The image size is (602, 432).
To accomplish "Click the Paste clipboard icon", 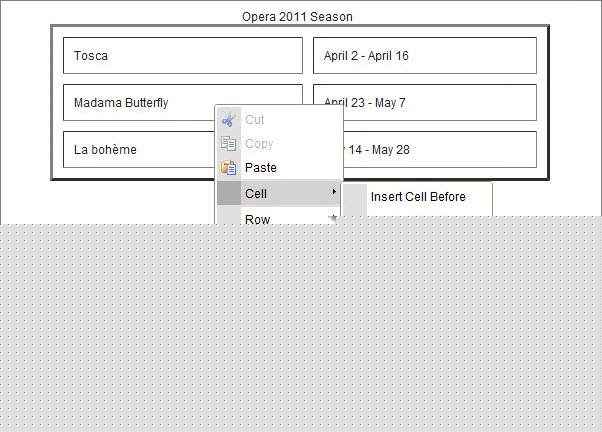I will (229, 168).
